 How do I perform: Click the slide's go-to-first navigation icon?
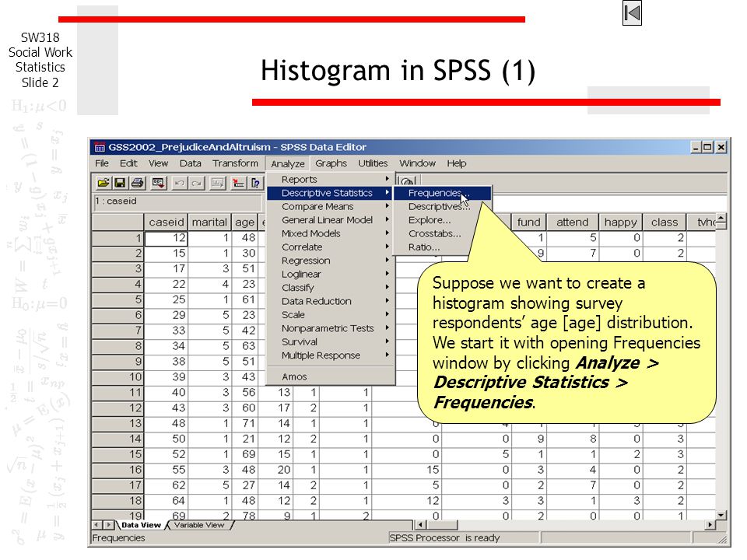632,13
